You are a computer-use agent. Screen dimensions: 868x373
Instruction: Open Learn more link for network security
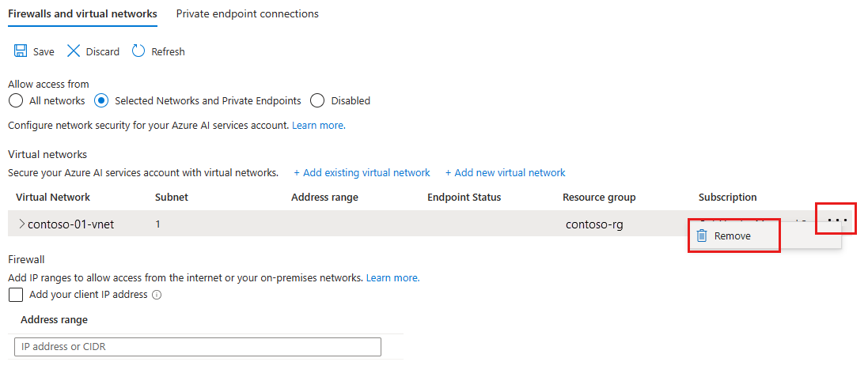click(319, 126)
